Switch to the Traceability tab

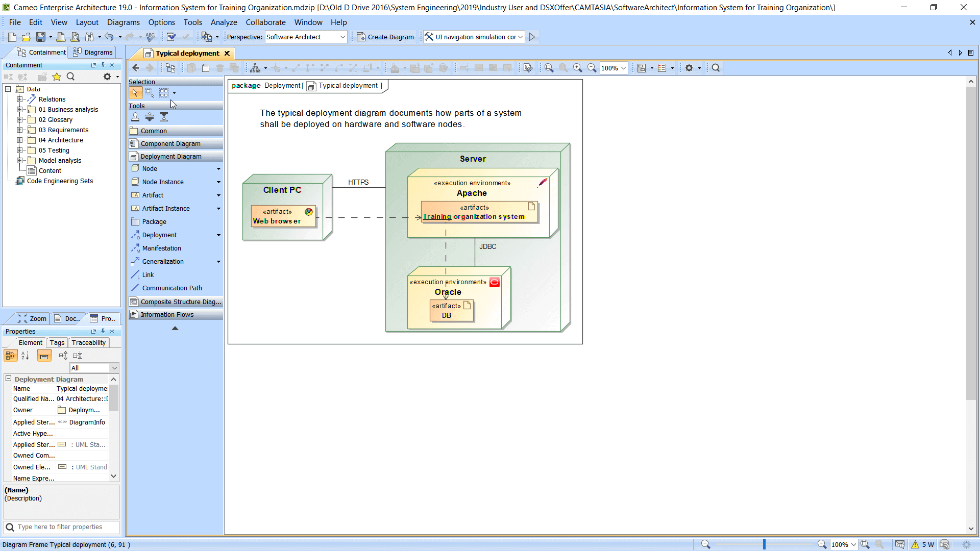[x=89, y=342]
